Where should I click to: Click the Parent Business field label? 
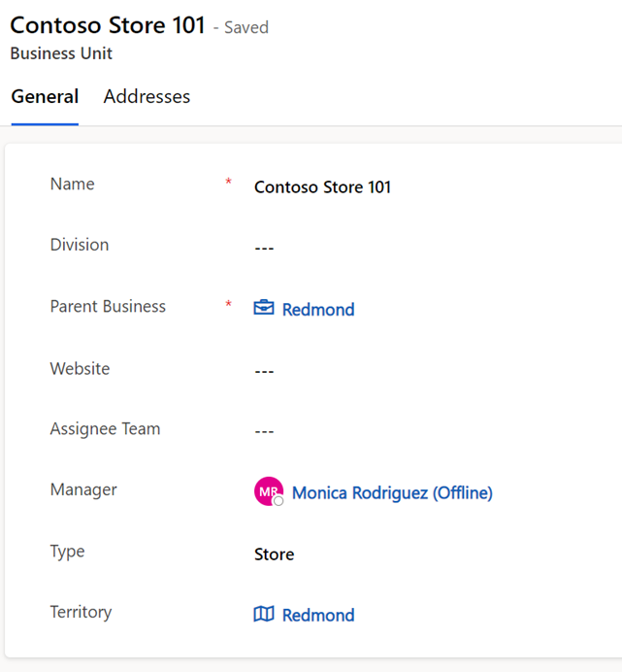click(108, 307)
